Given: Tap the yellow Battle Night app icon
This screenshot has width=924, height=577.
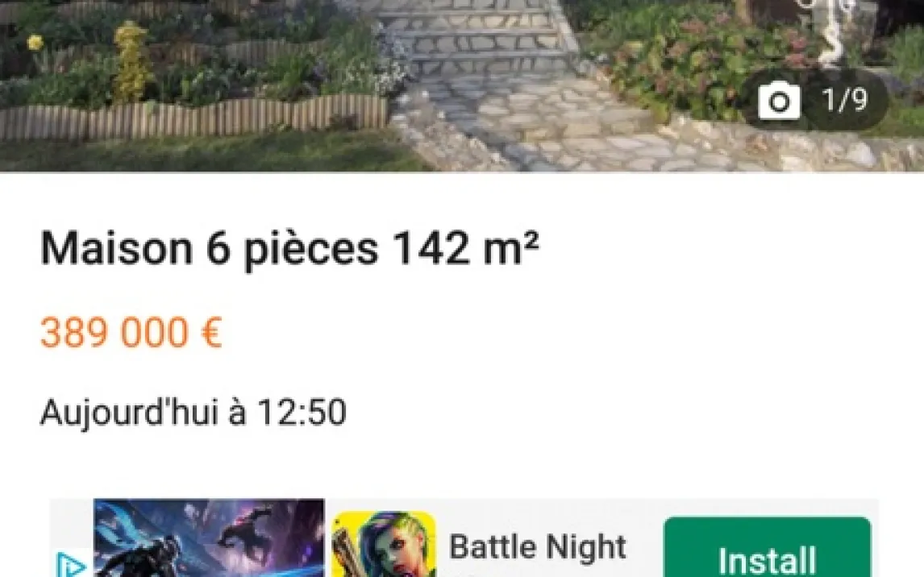Looking at the screenshot, I should 384,545.
